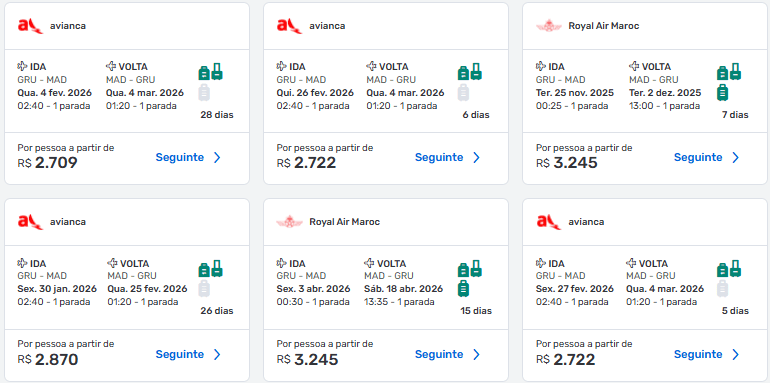The width and height of the screenshot is (770, 383).
Task: Click the avianca logo on the 27 fev. 2026 card
Action: [x=549, y=222]
